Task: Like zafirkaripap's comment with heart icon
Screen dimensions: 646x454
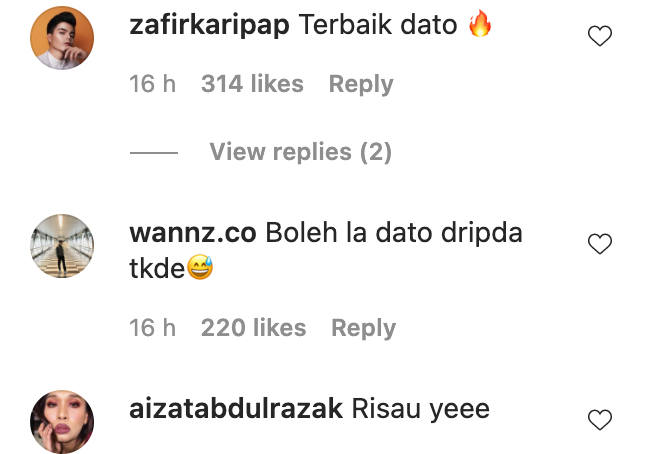Action: (x=599, y=36)
